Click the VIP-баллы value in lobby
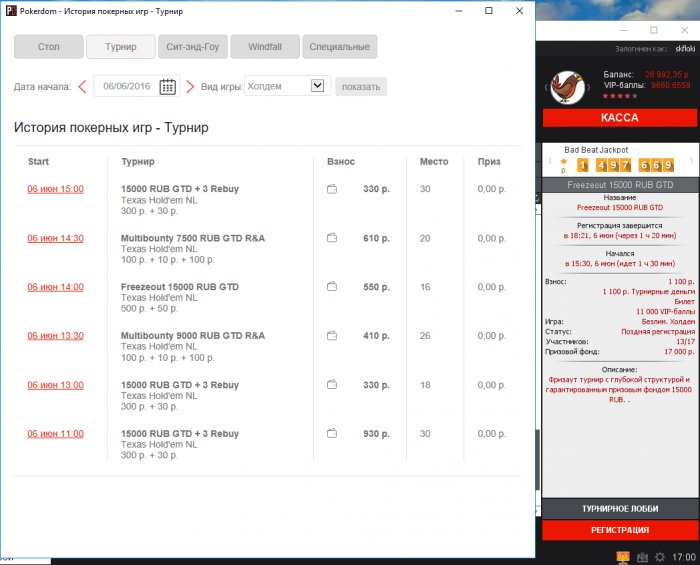Image resolution: width=700 pixels, height=565 pixels. (x=671, y=85)
